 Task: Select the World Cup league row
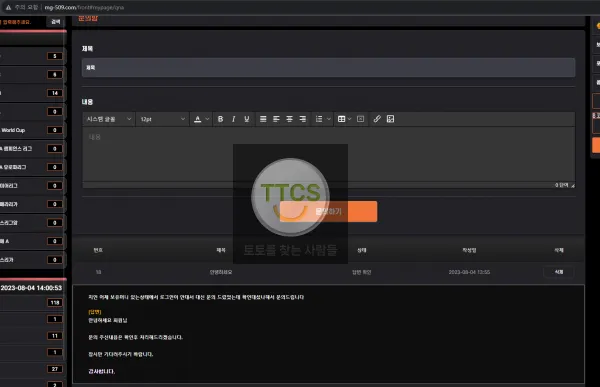(32, 130)
